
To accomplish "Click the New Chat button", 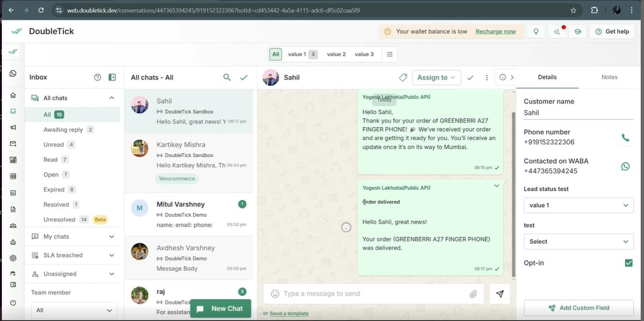I will click(x=220, y=308).
